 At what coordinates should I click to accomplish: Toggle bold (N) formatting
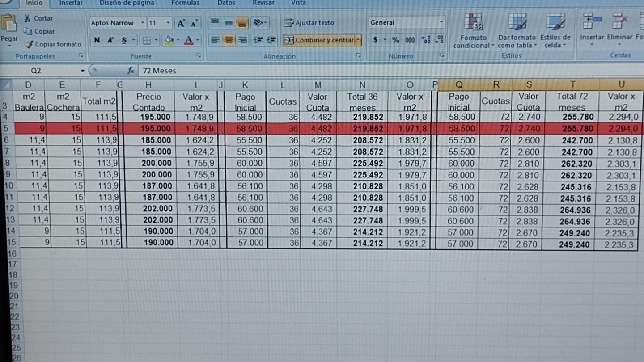coord(97,40)
